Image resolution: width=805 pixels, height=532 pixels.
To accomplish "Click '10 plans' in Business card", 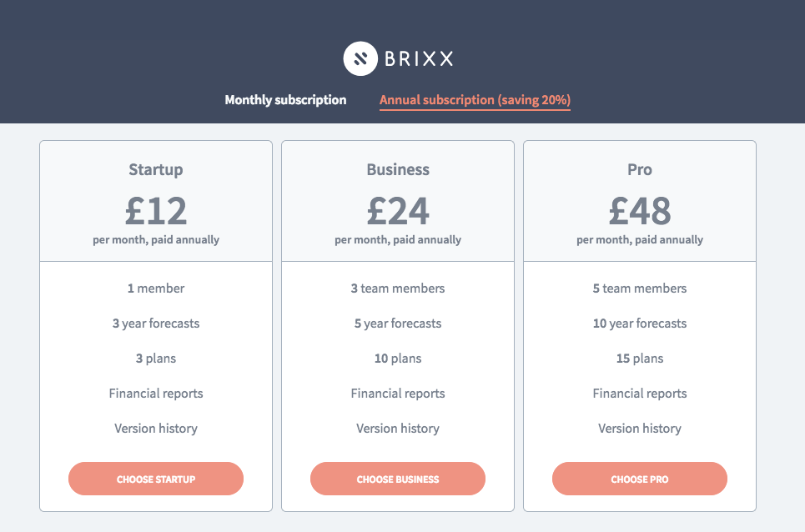I will click(398, 358).
